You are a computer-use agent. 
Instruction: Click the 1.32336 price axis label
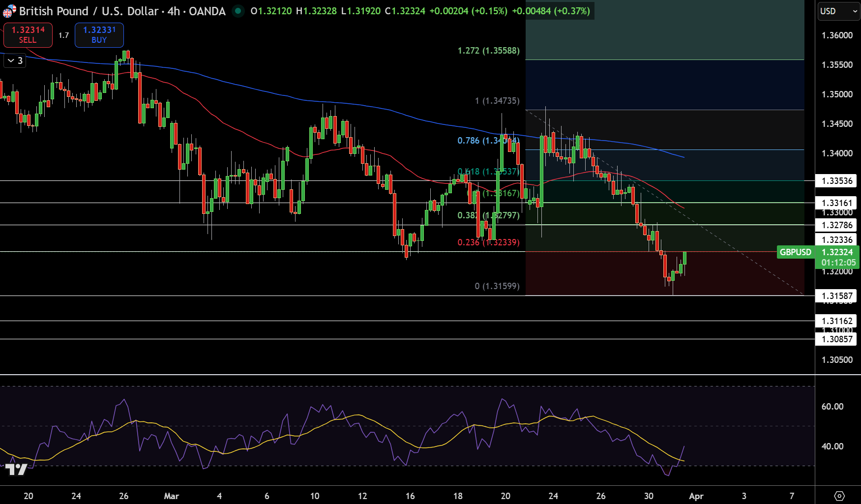tap(836, 240)
